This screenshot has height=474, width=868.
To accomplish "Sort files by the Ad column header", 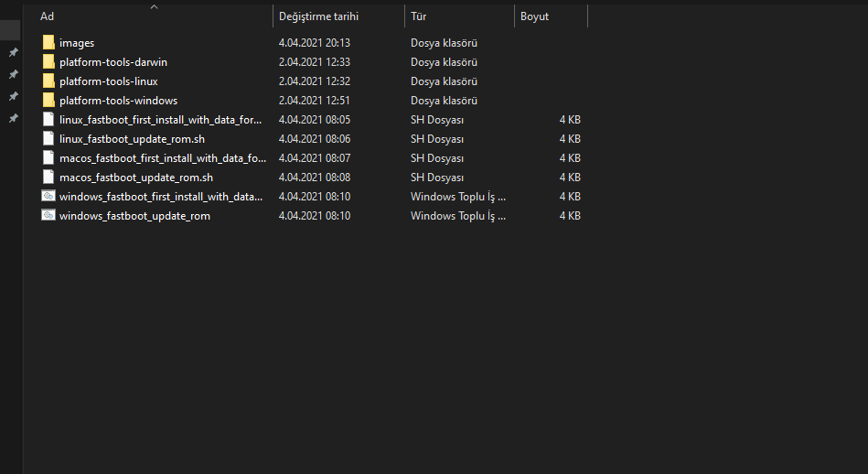I will click(x=47, y=16).
